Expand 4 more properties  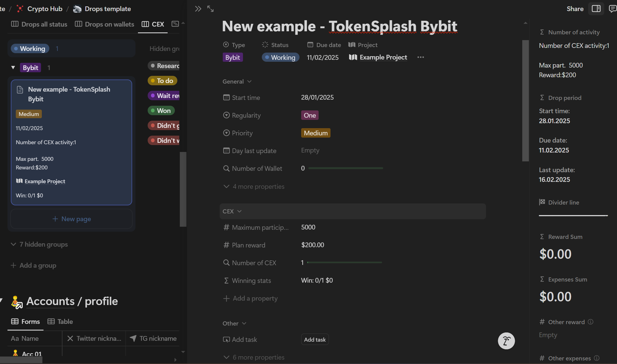pos(254,187)
